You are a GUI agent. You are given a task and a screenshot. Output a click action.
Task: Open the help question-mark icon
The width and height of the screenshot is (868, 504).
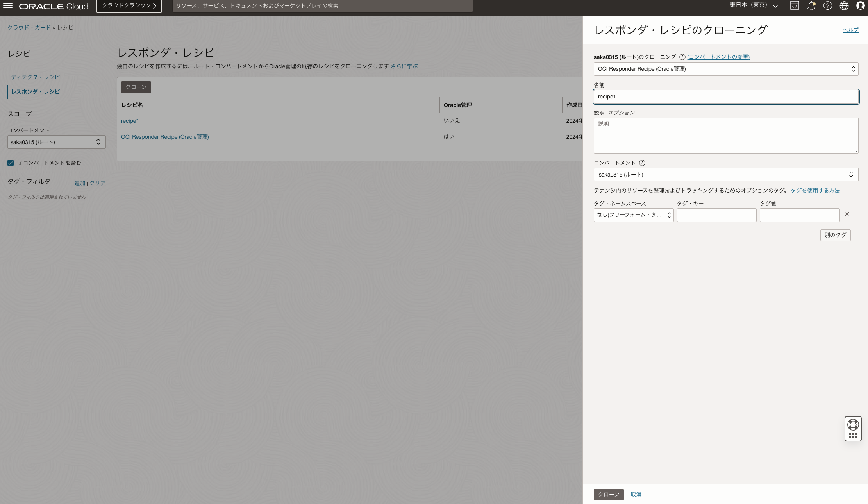point(828,5)
